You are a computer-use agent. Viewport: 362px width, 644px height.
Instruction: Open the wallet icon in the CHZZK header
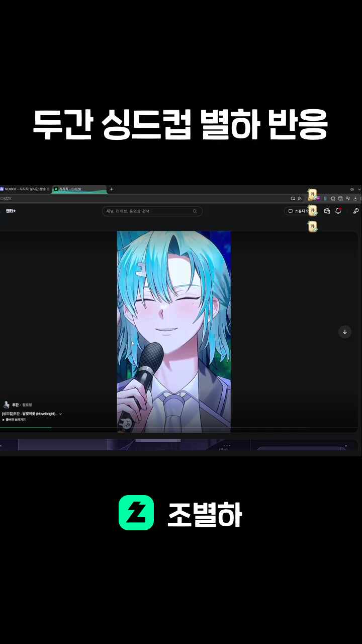pyautogui.click(x=327, y=211)
